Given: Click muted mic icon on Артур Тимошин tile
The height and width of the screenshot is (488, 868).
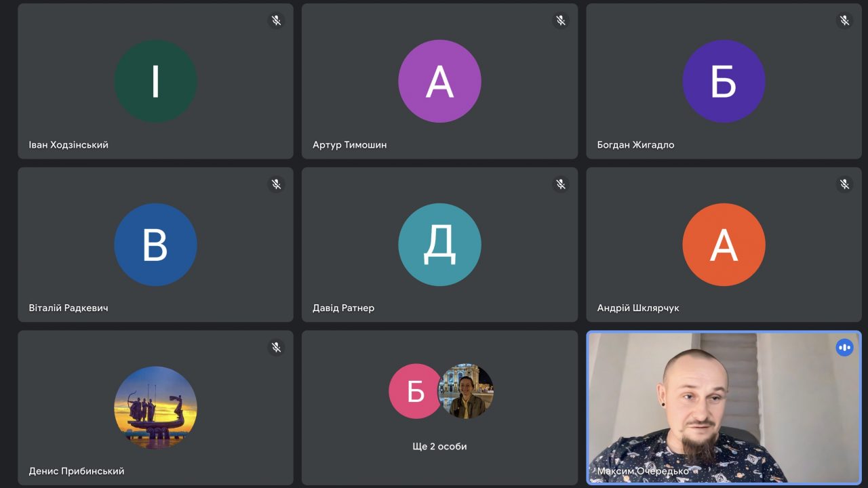Looking at the screenshot, I should click(561, 20).
